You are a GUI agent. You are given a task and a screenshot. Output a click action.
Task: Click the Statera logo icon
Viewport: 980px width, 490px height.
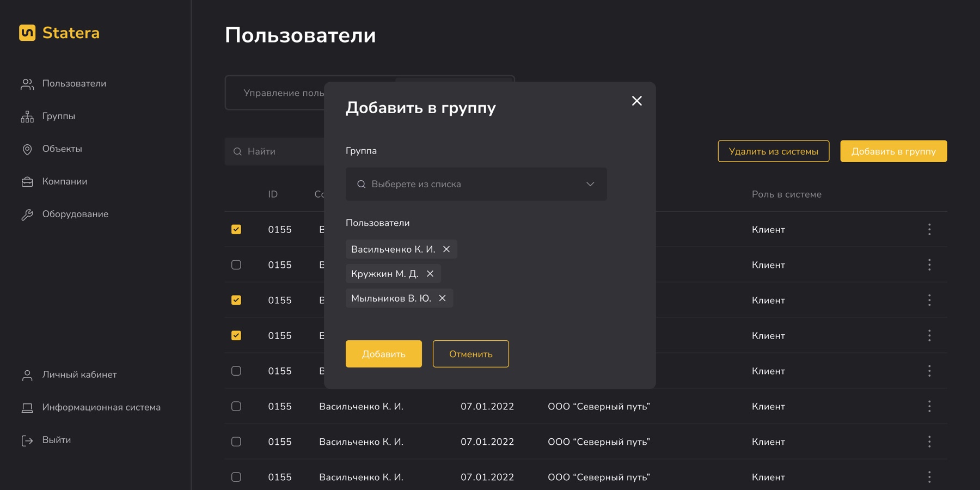pos(27,33)
